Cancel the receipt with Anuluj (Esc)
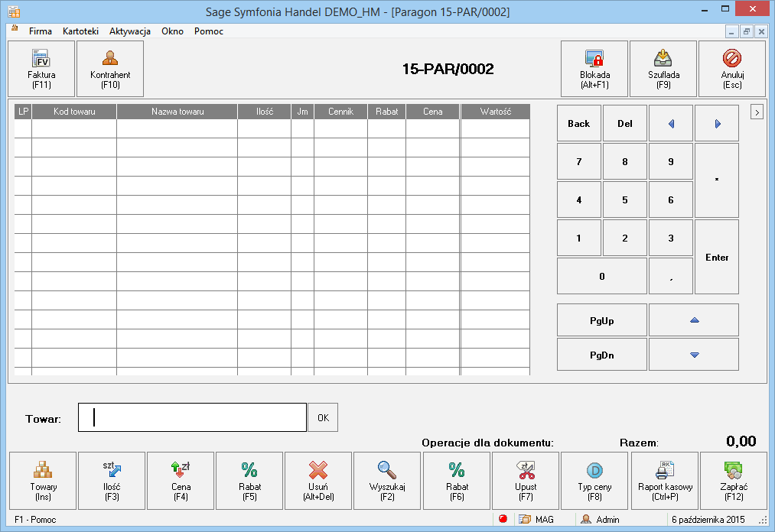This screenshot has width=775, height=532. (x=732, y=69)
